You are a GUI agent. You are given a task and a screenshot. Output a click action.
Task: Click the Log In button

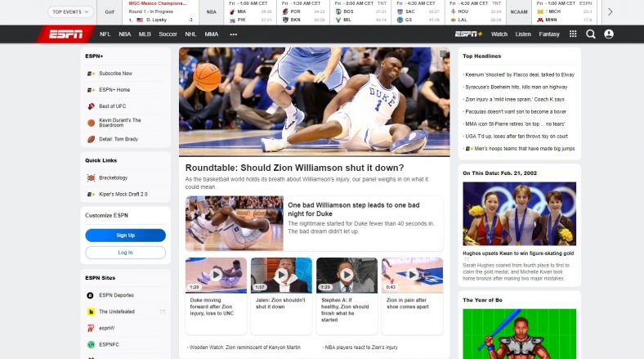125,253
